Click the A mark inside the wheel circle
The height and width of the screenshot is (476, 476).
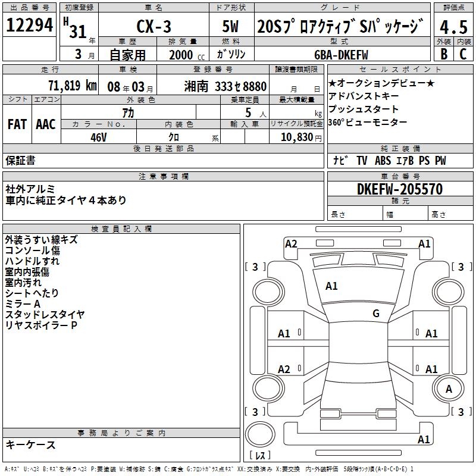pos(449,389)
